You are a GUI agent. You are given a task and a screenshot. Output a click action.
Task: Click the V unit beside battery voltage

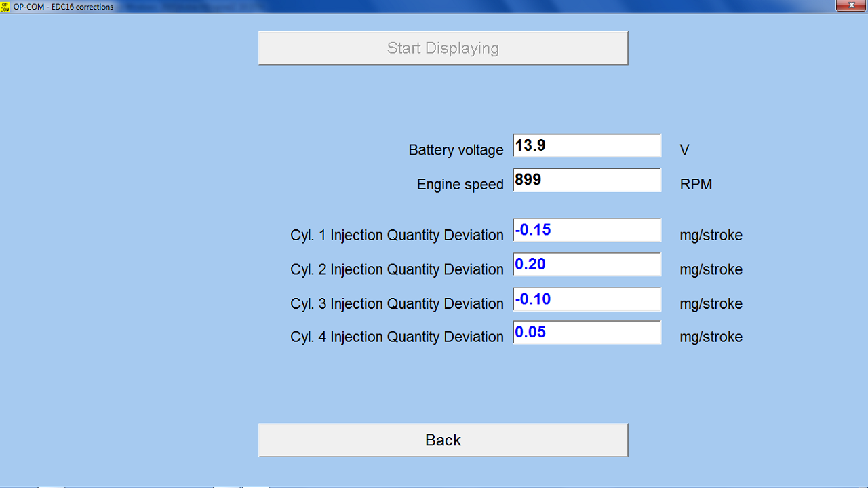684,150
